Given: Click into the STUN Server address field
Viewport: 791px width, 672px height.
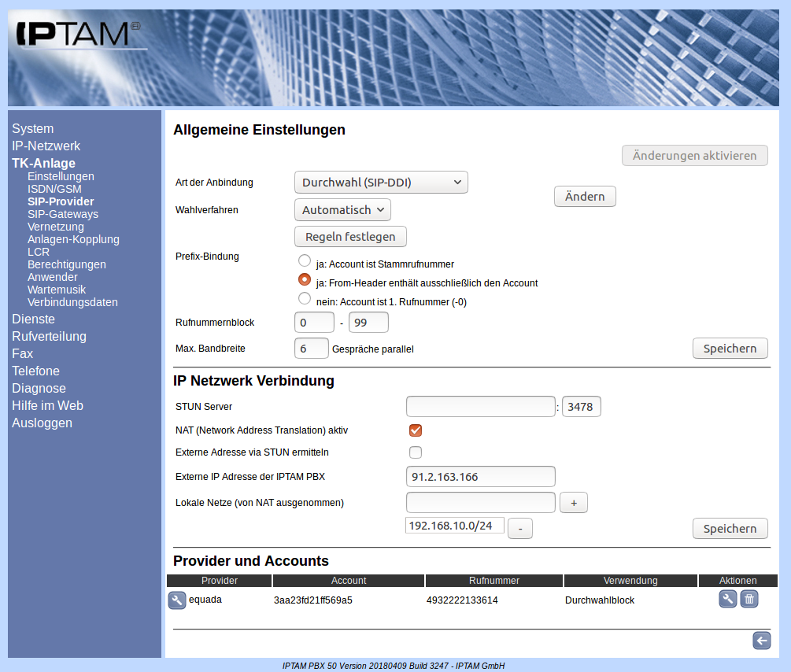Looking at the screenshot, I should [x=480, y=407].
